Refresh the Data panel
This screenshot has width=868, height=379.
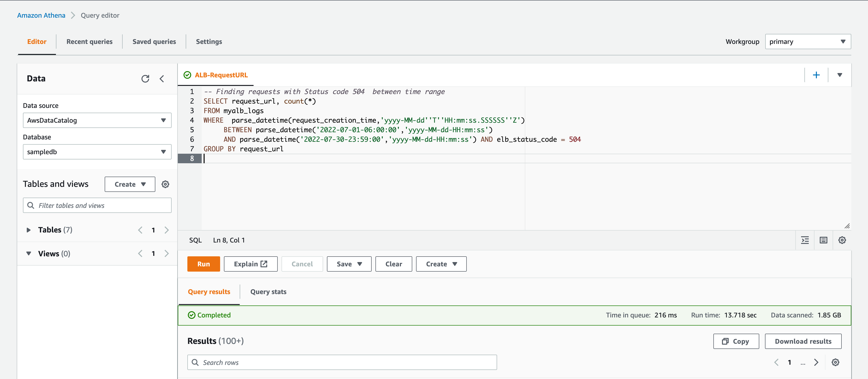(145, 79)
